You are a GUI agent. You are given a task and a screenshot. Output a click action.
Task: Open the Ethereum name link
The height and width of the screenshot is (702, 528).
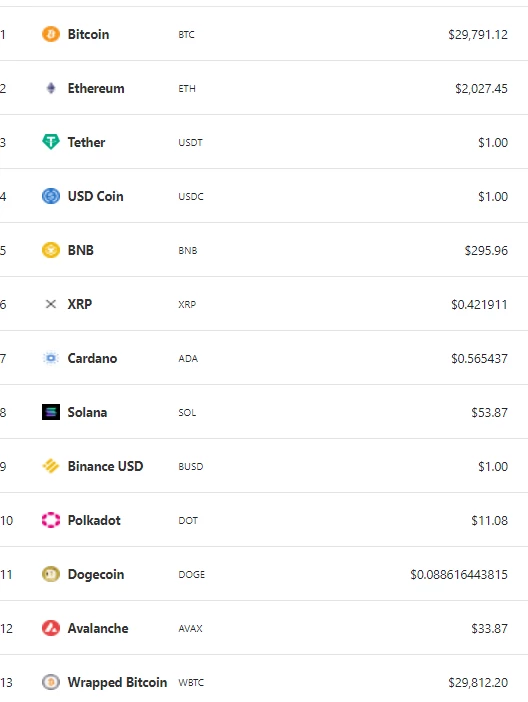96,88
